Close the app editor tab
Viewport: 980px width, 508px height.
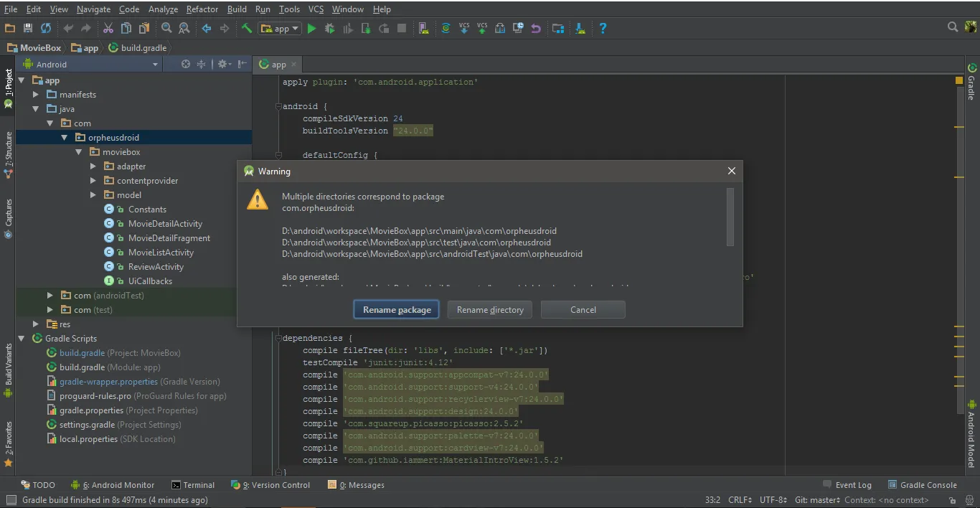[x=294, y=64]
